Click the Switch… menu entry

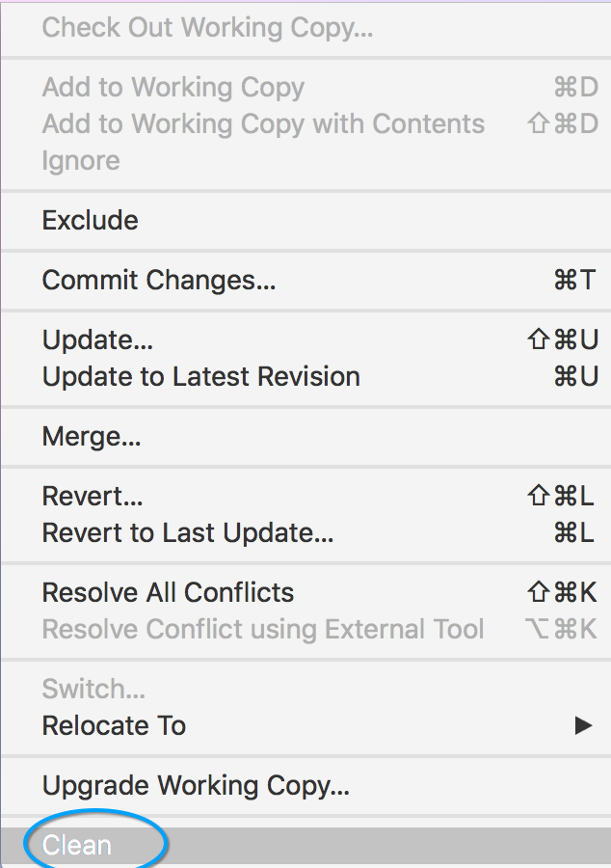pos(93,690)
